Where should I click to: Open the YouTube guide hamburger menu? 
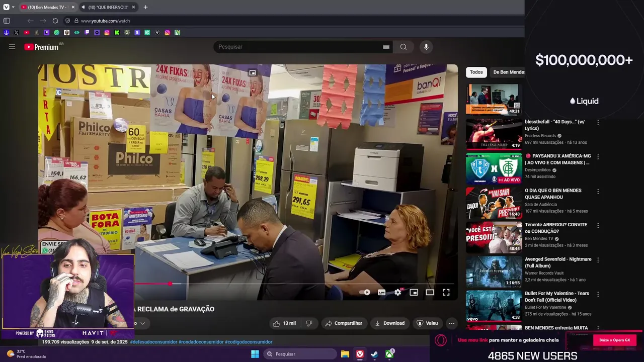click(x=12, y=47)
